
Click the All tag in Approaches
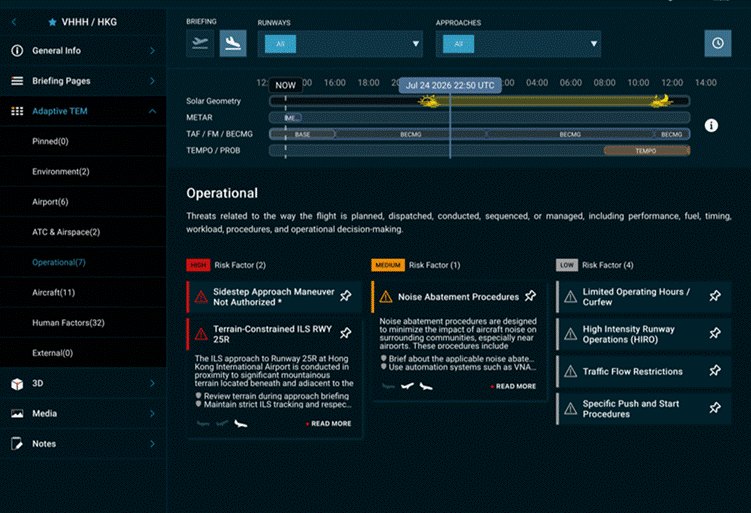coord(458,44)
